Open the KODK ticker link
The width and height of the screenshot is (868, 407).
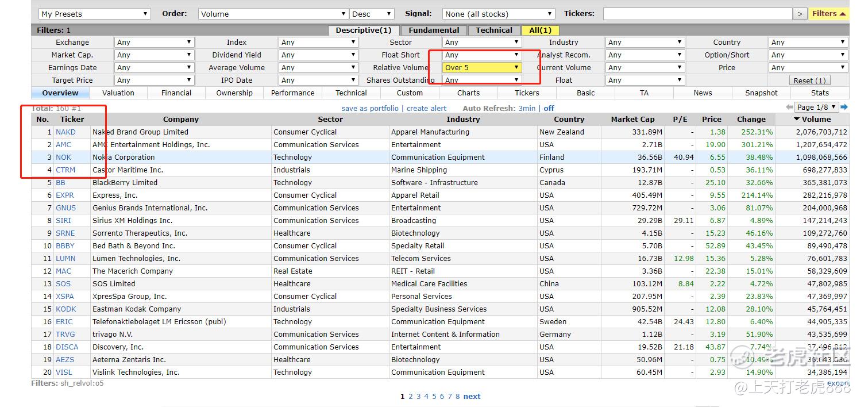(x=65, y=309)
